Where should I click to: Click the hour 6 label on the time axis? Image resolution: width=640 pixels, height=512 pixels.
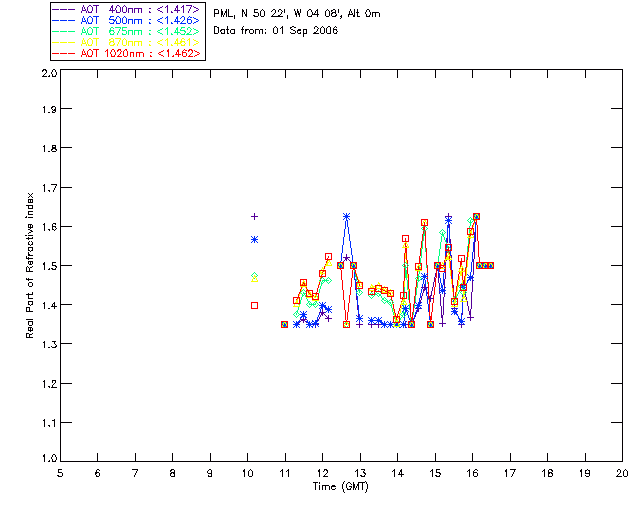[x=98, y=473]
